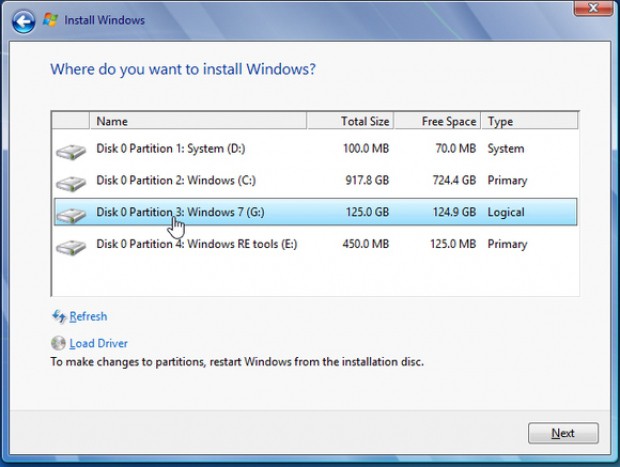Screen dimensions: 620x467
Task: Select Disk 0 Partition 1: System (D:)
Action: tap(316, 149)
